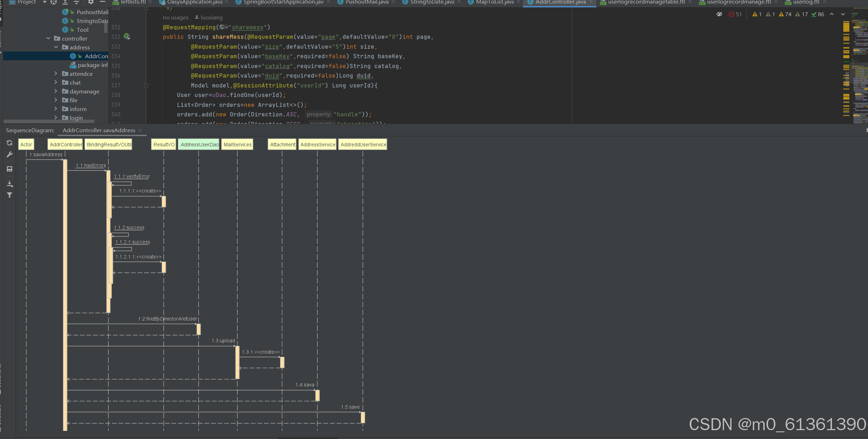This screenshot has height=439, width=868.
Task: Click the Project panel gear settings icon
Action: (91, 2)
